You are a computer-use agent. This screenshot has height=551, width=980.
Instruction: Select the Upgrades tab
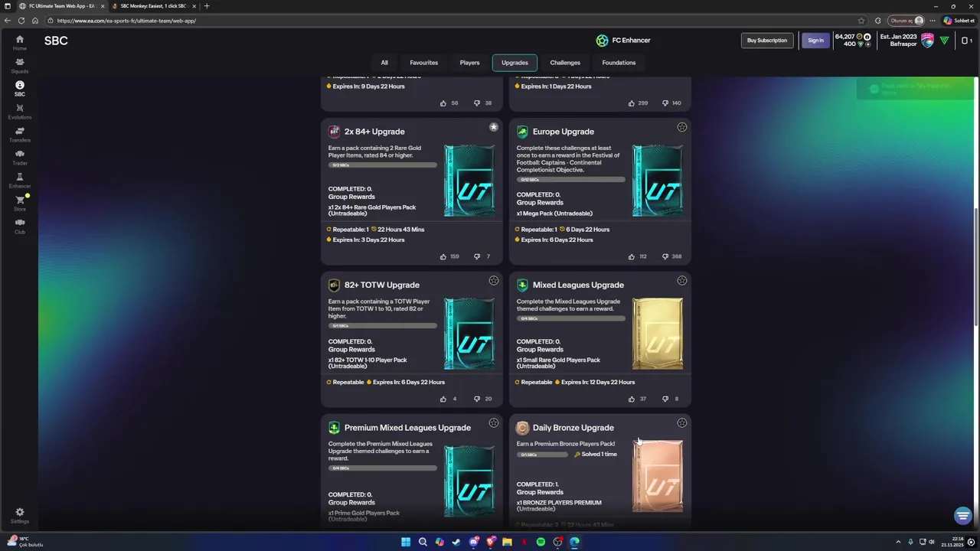pyautogui.click(x=514, y=63)
